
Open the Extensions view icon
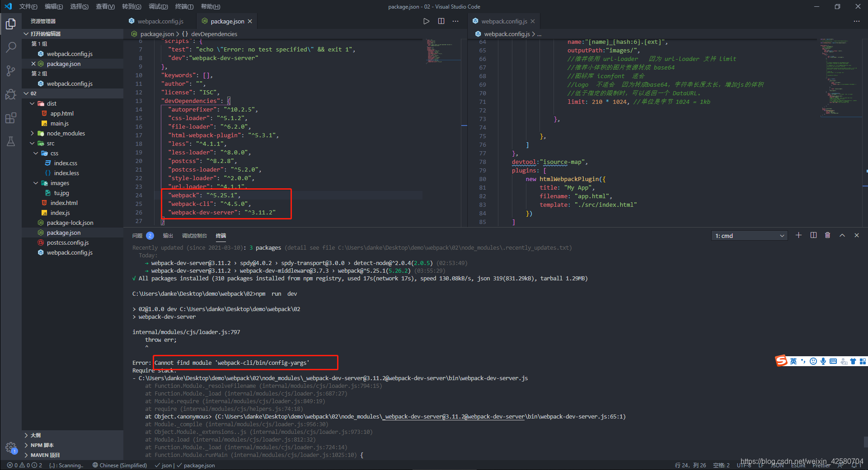click(11, 118)
